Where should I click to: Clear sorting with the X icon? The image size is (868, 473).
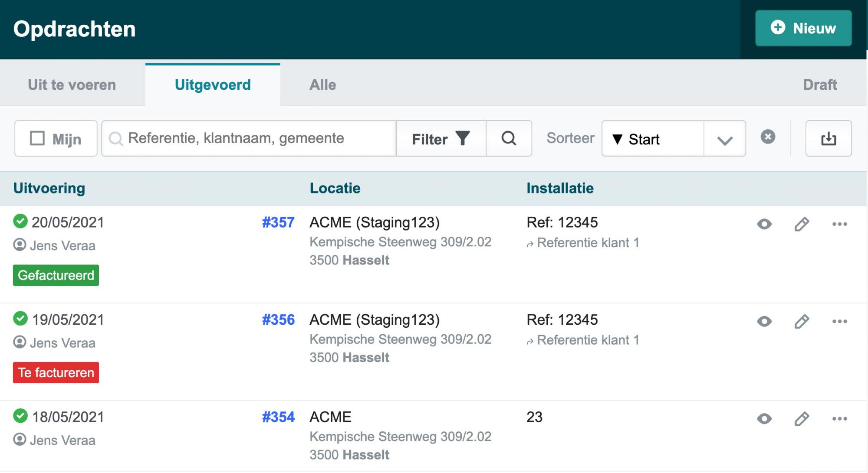pyautogui.click(x=768, y=137)
